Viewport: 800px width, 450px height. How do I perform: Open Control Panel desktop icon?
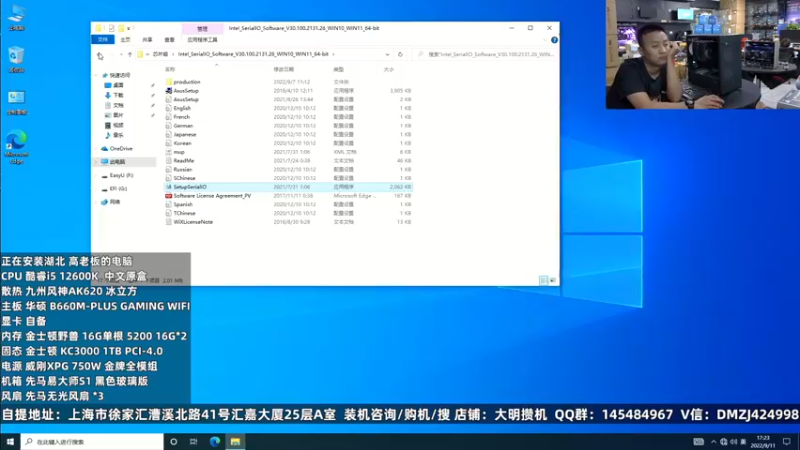pos(16,103)
